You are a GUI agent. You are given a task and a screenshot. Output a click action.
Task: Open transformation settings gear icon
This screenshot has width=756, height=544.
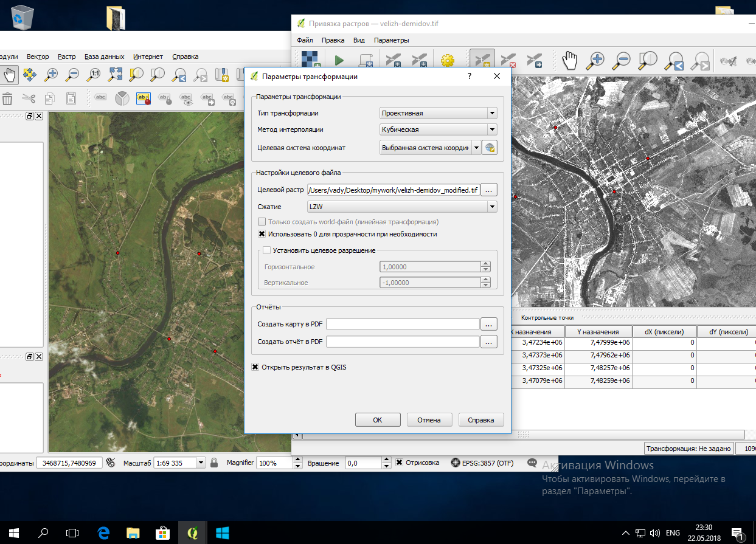[x=448, y=60]
